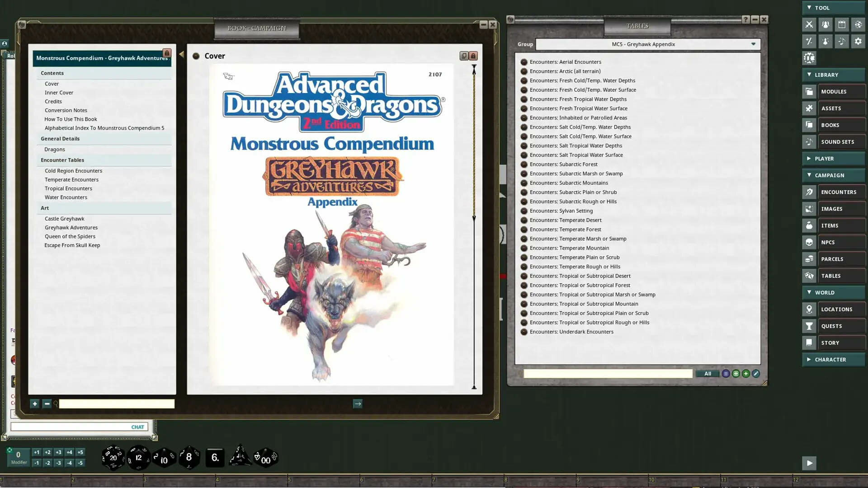Click the next page arrow button

(x=358, y=404)
